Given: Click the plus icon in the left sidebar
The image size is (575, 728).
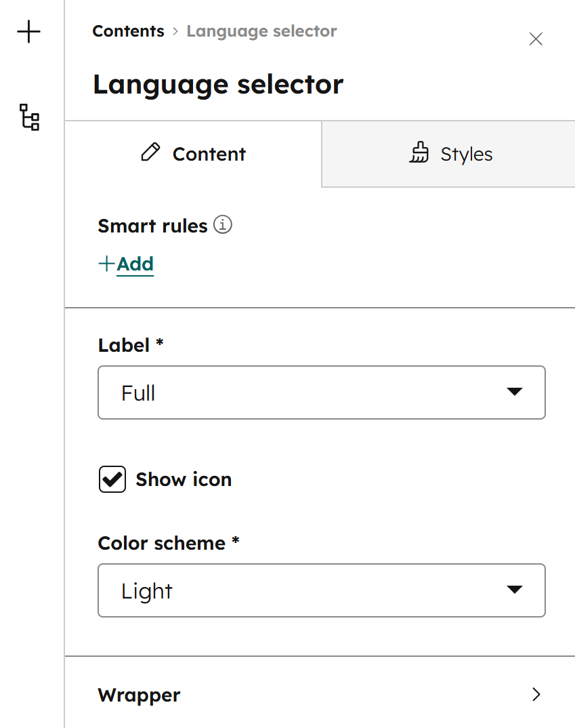Looking at the screenshot, I should tap(28, 31).
